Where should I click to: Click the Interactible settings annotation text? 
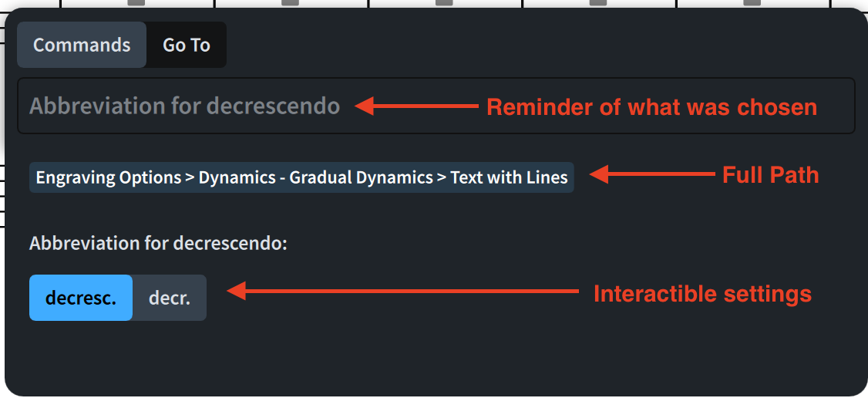701,294
